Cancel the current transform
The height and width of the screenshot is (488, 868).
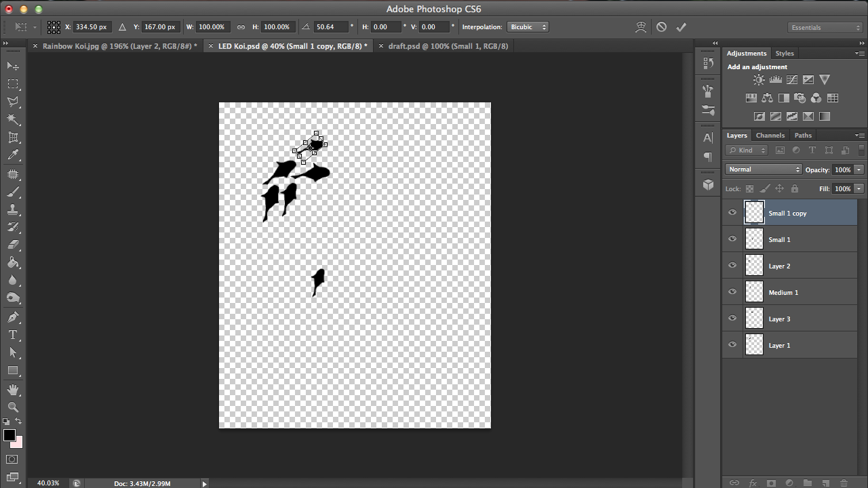[x=661, y=26]
